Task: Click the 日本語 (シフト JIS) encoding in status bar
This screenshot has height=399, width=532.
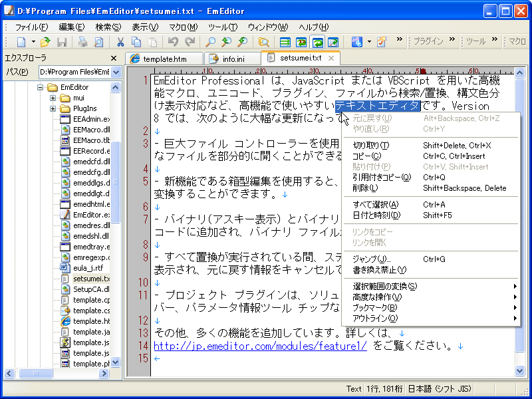Action: (x=440, y=389)
